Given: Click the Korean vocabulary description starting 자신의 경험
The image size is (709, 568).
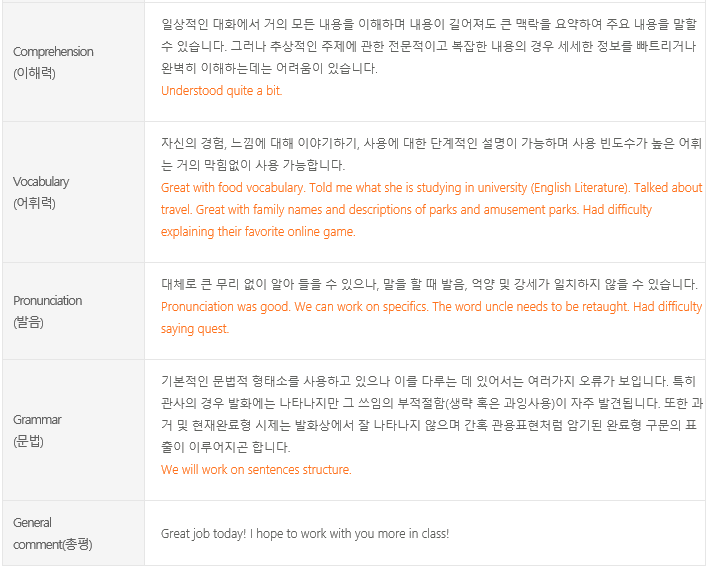Looking at the screenshot, I should [432, 154].
